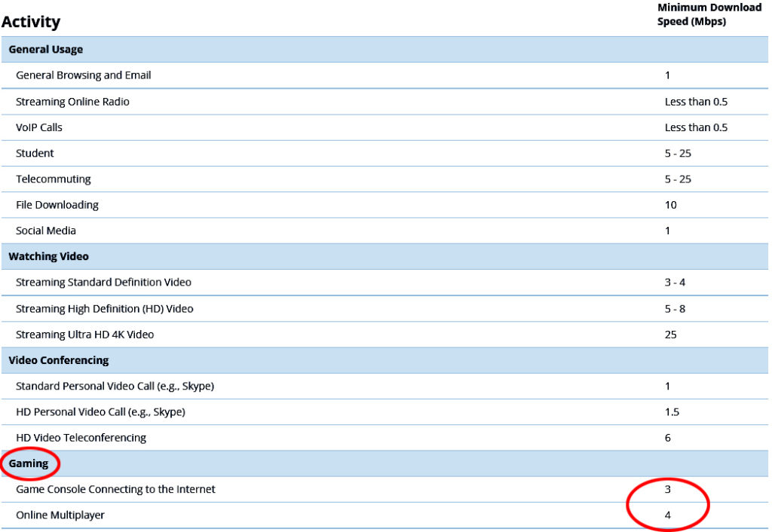Select the Streaming Online Radio entry

coord(72,102)
